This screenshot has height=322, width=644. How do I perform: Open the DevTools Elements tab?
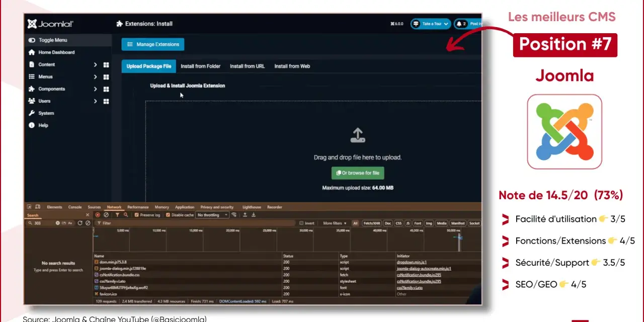point(54,207)
